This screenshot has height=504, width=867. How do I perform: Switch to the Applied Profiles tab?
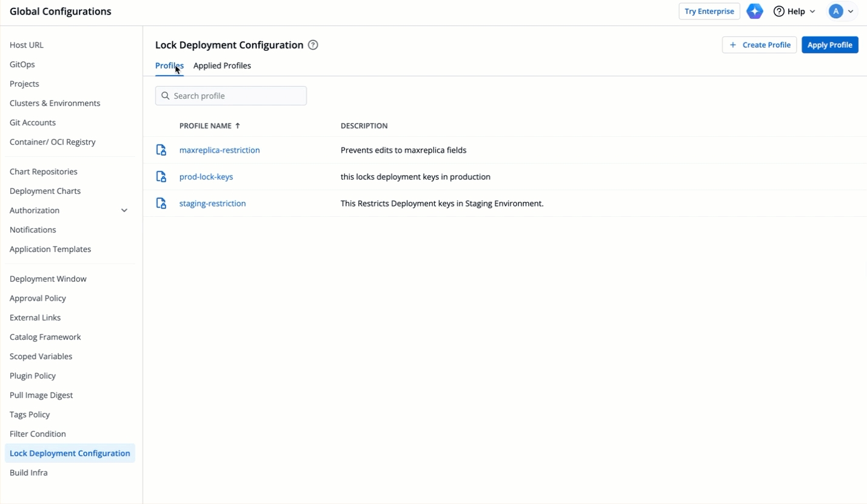(x=222, y=65)
